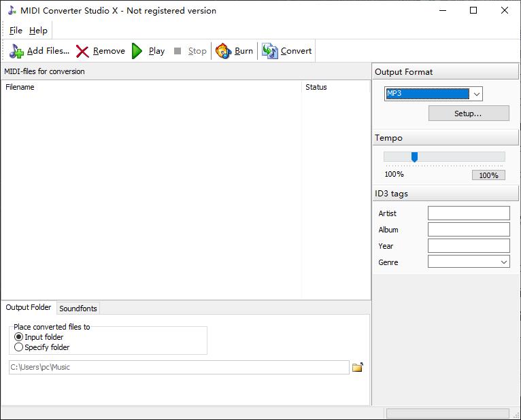Click the green Play triangle icon
Image resolution: width=521 pixels, height=420 pixels.
137,51
